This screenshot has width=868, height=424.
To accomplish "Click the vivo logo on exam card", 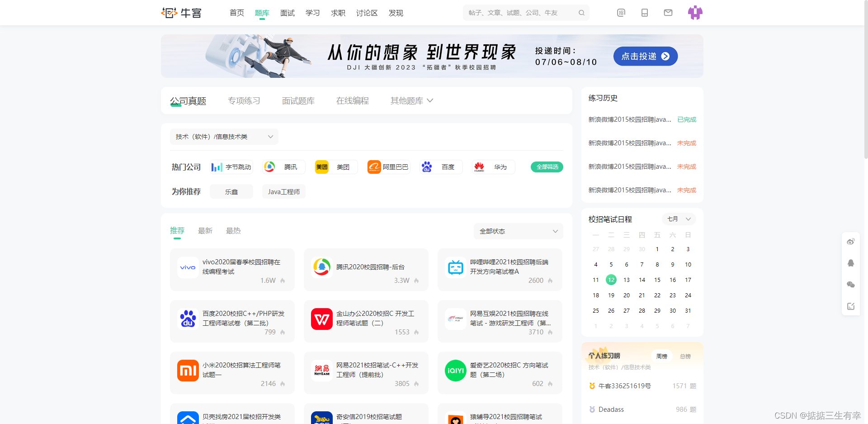I will [188, 267].
